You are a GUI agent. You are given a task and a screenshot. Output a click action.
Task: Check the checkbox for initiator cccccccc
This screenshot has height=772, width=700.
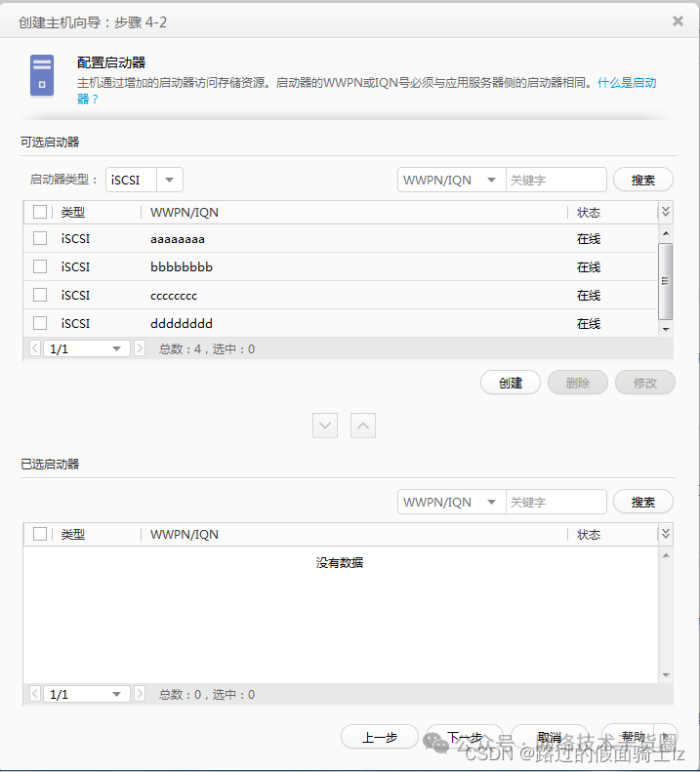click(40, 295)
